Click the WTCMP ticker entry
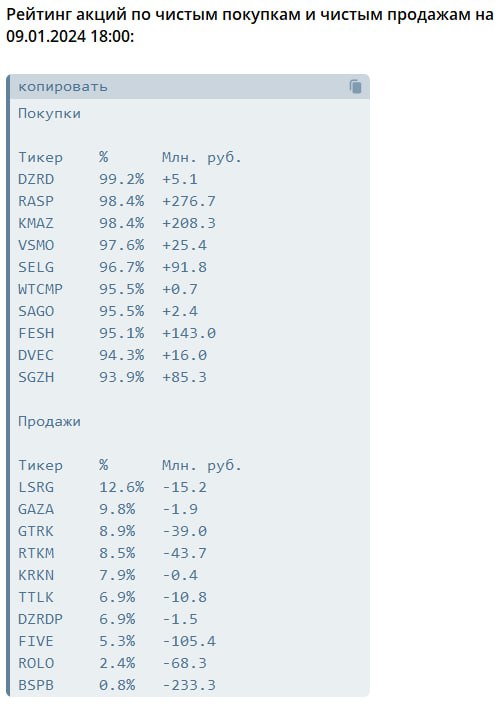The width and height of the screenshot is (502, 704). pos(40,289)
